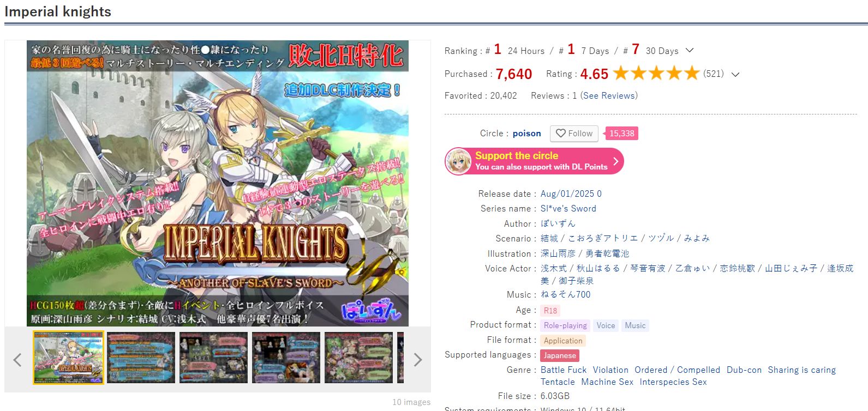Click the Japanese language tag
Image resolution: width=868 pixels, height=411 pixels.
[560, 355]
